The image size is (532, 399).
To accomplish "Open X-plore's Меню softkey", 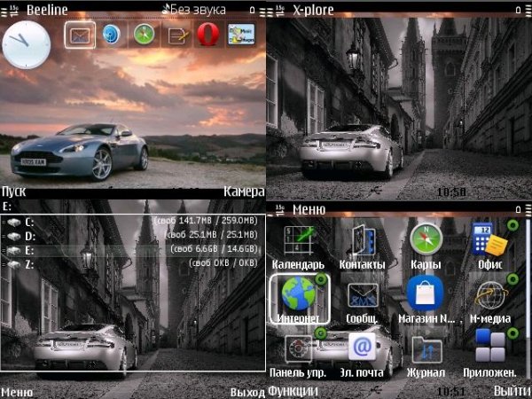I will click(x=18, y=392).
